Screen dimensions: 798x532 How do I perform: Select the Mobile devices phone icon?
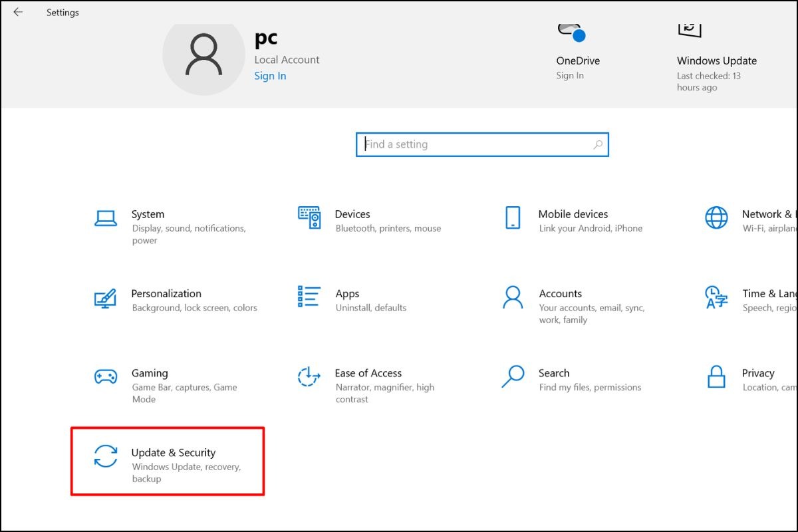coord(513,217)
